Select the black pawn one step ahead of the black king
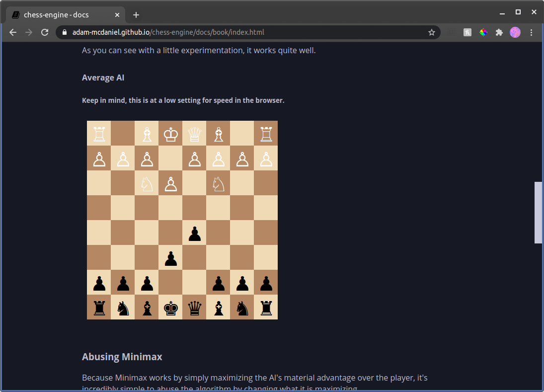Viewport: 544px width, 392px height. point(171,258)
